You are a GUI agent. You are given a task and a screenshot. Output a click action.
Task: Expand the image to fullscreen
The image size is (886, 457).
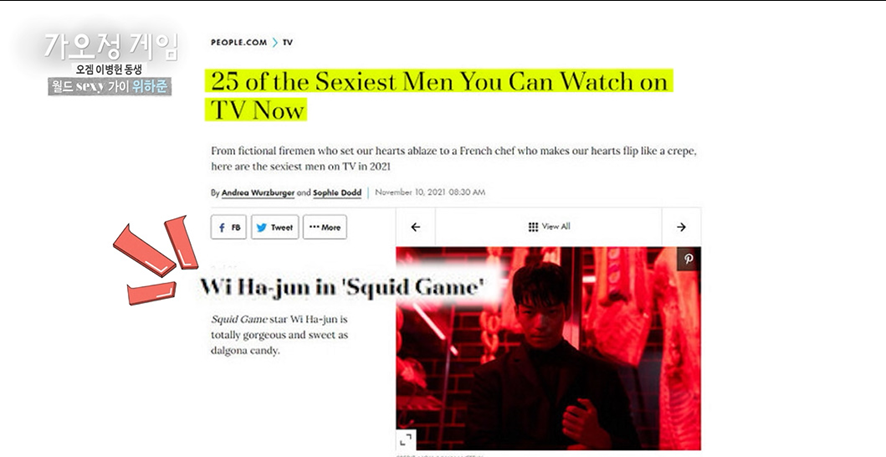click(406, 439)
